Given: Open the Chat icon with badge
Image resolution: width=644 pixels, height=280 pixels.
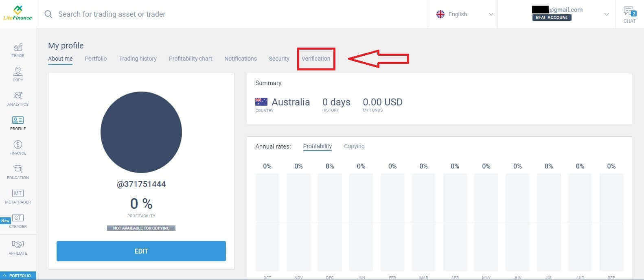Looking at the screenshot, I should tap(629, 15).
